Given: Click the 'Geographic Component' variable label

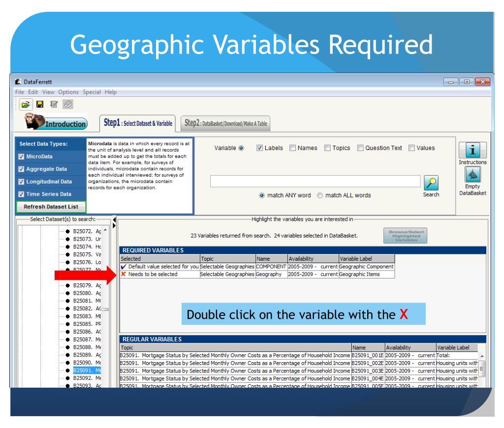Looking at the screenshot, I should (366, 267).
